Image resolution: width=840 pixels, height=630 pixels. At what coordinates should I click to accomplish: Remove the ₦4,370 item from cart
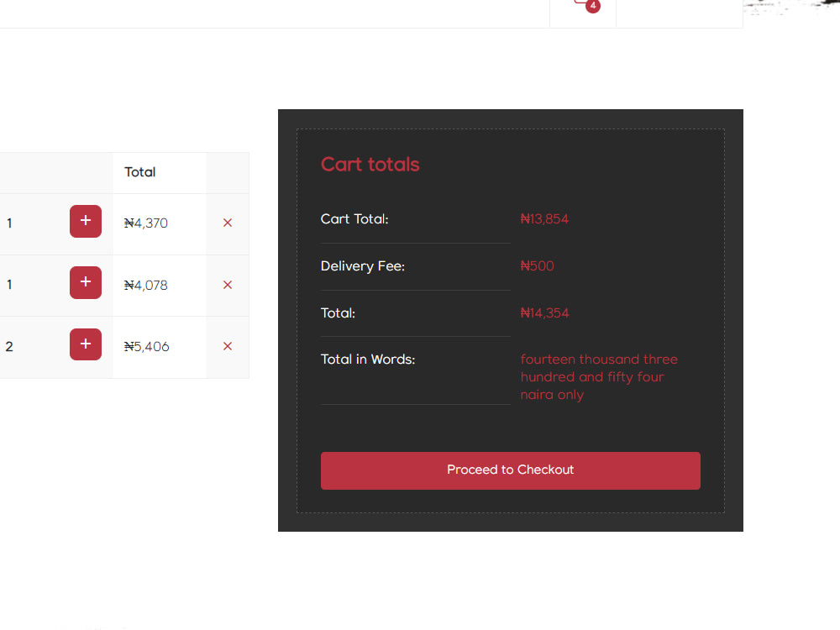coord(228,223)
